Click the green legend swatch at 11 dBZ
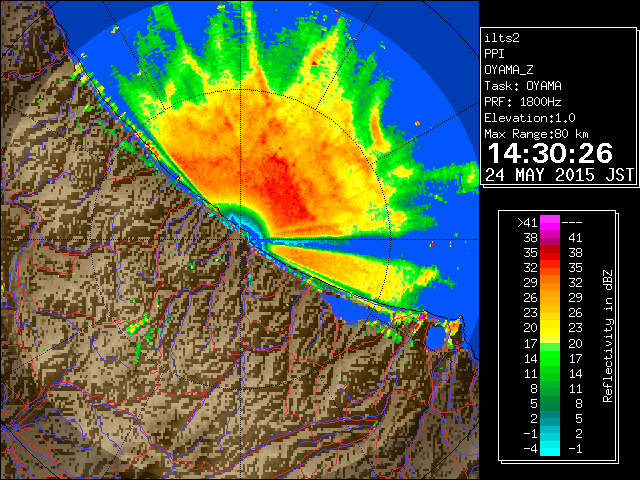 (x=550, y=373)
